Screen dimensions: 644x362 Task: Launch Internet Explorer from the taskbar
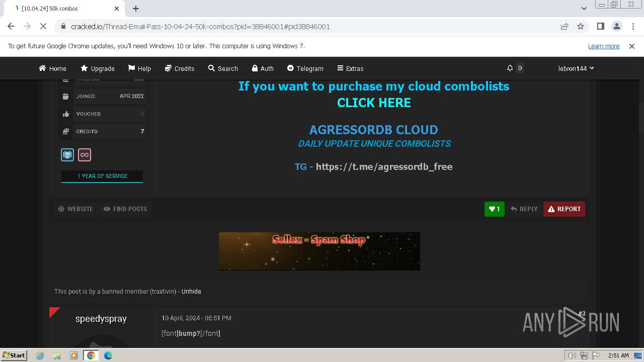coord(40,355)
